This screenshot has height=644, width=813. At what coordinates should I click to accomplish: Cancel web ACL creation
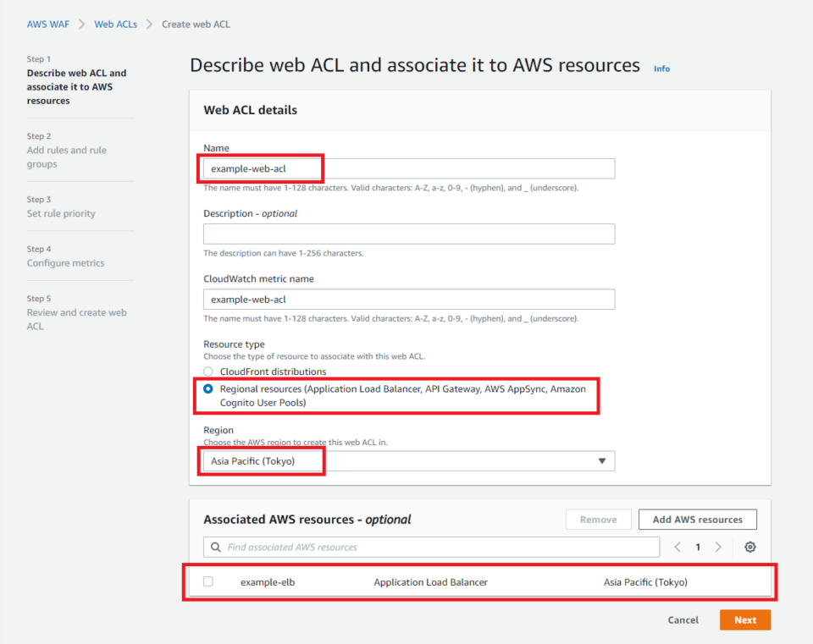coord(683,619)
